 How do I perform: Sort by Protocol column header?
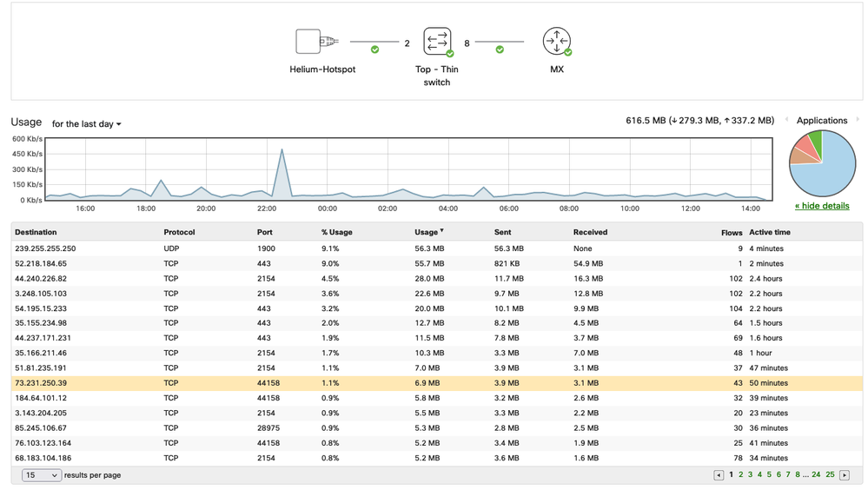pos(179,232)
